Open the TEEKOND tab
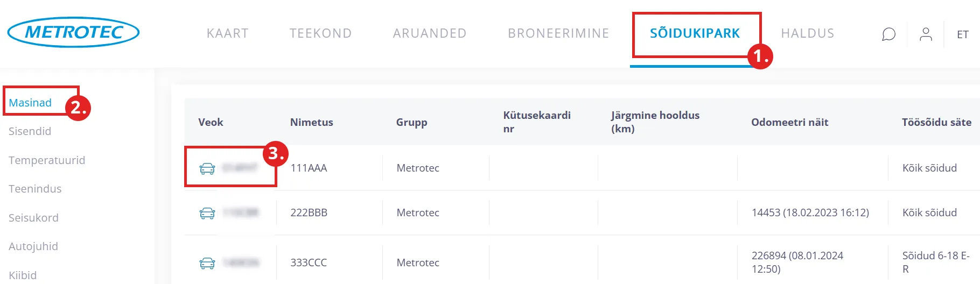This screenshot has width=980, height=284. click(x=320, y=33)
